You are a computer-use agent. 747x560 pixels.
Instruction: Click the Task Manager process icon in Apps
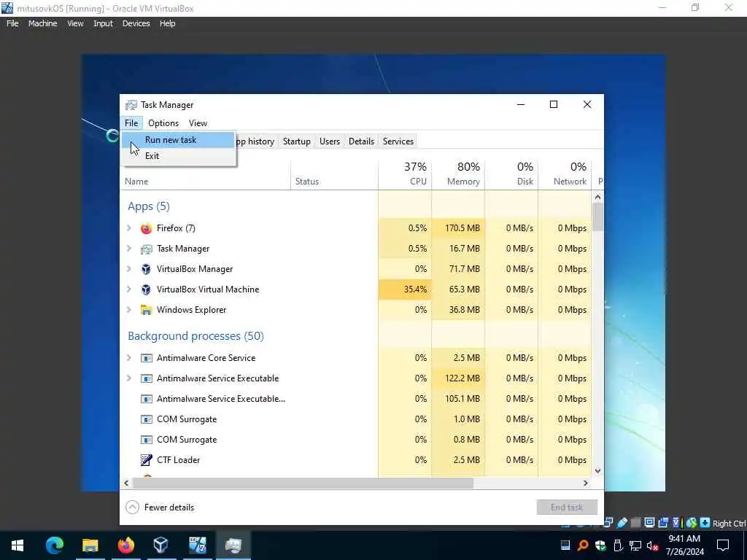[146, 249]
